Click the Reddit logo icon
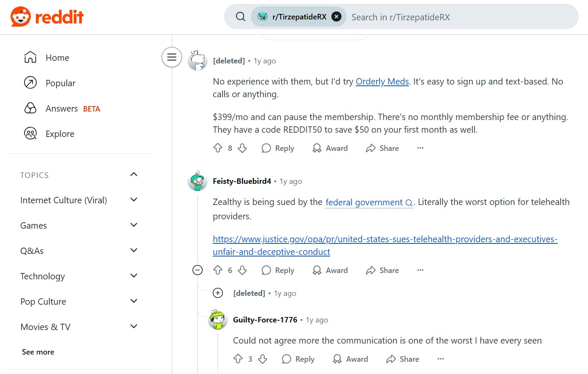588x374 pixels. tap(21, 17)
